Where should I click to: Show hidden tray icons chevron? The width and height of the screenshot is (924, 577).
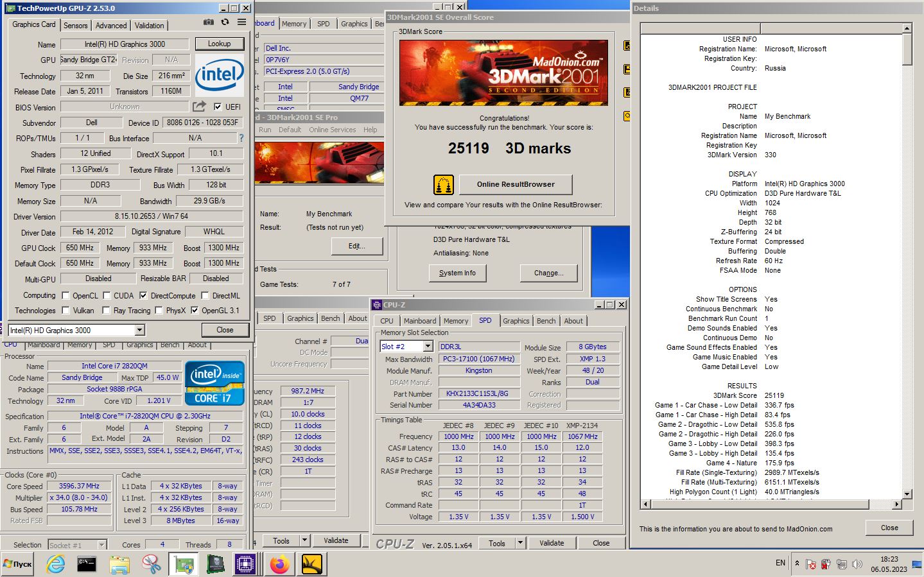[x=797, y=564]
